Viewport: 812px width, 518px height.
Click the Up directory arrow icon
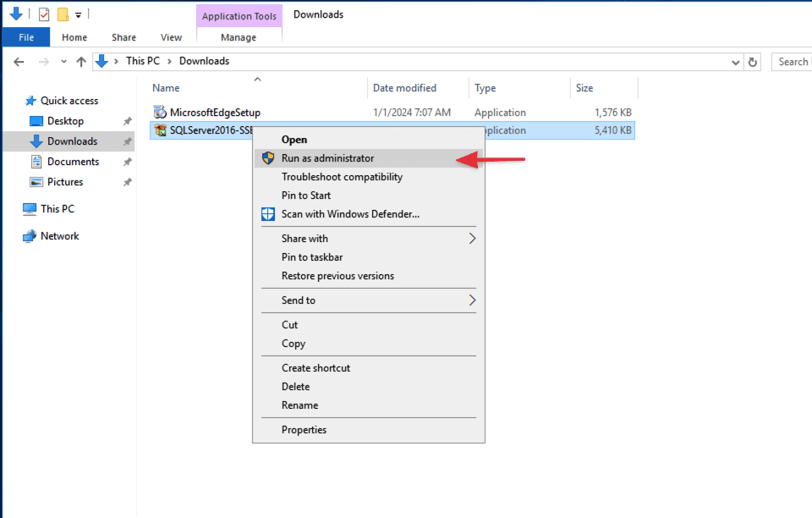click(x=81, y=62)
